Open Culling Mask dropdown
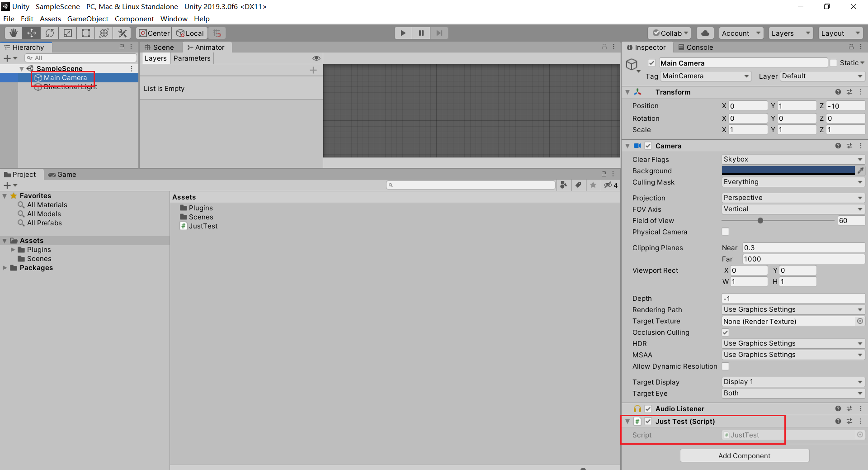The height and width of the screenshot is (470, 868). [793, 182]
